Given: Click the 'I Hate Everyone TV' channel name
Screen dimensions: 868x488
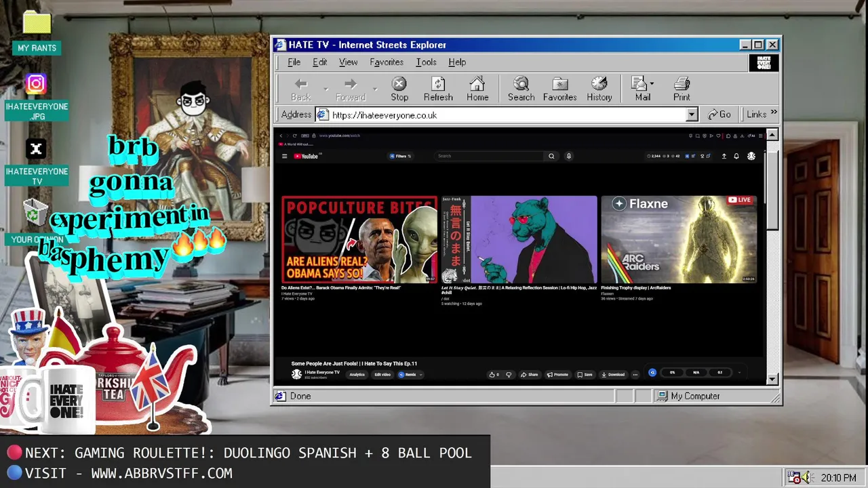Looking at the screenshot, I should point(322,372).
